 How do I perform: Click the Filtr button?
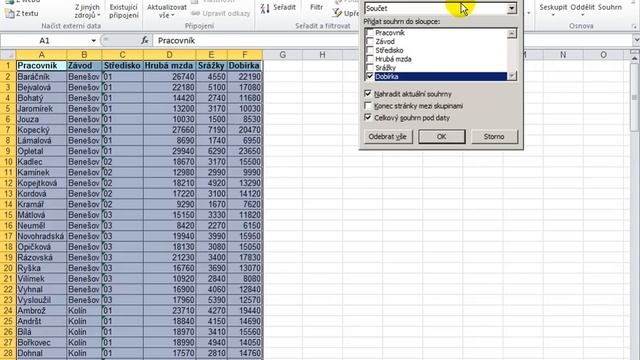pos(316,7)
